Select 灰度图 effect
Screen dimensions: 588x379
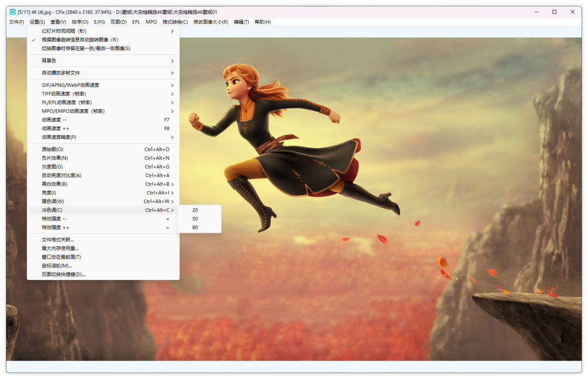[52, 166]
